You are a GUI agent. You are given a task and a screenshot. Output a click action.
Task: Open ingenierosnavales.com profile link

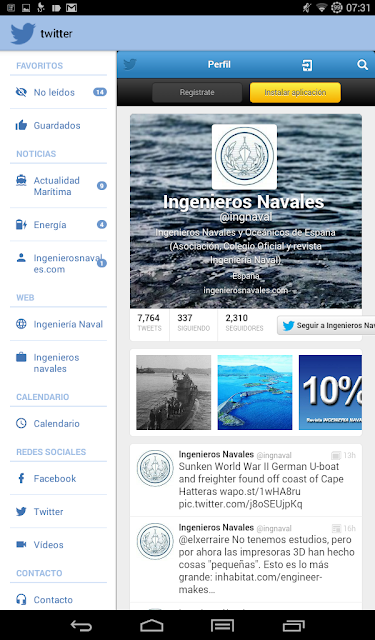pos(246,290)
